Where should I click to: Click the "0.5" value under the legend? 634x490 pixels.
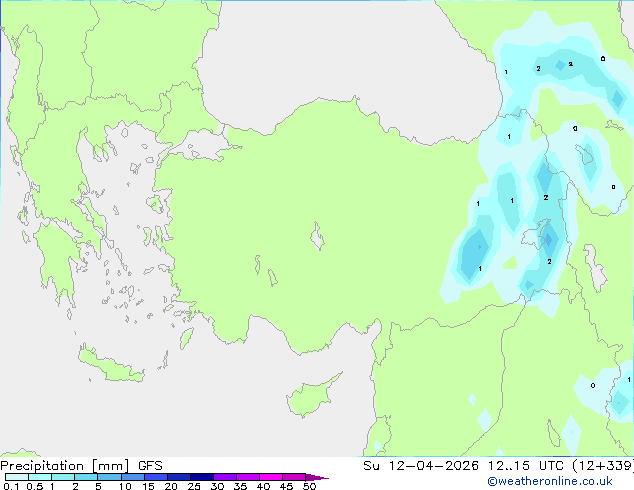[35, 486]
